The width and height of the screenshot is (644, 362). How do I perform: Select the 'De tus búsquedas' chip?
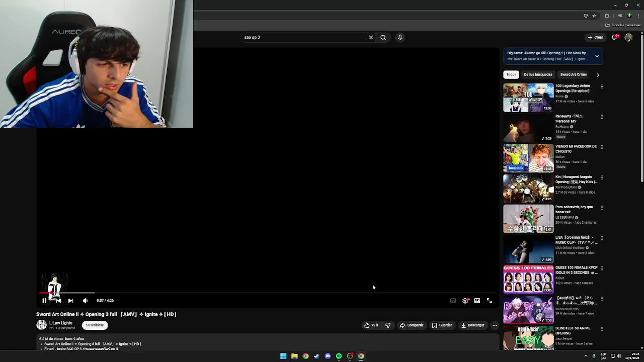tap(538, 74)
